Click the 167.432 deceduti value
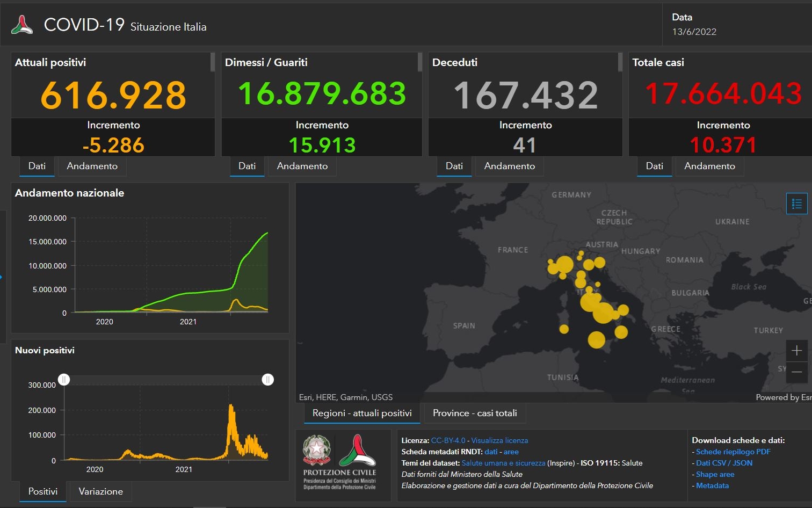Image resolution: width=812 pixels, height=508 pixels. 526,95
